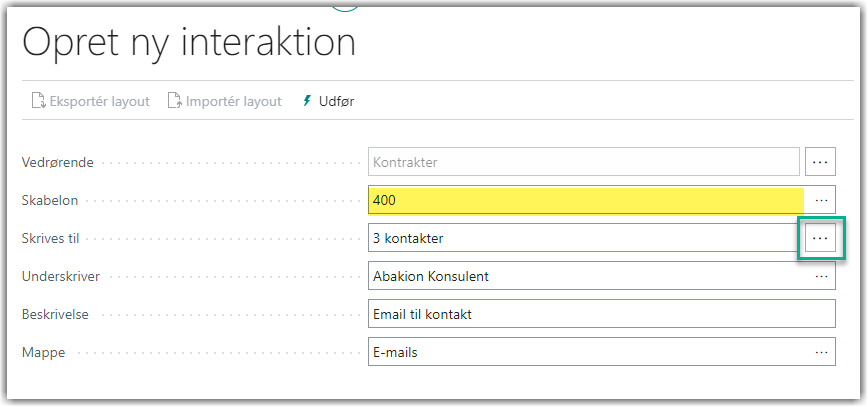The image size is (868, 407).
Task: Click the Mappe field showing E-mails
Action: pyautogui.click(x=587, y=352)
